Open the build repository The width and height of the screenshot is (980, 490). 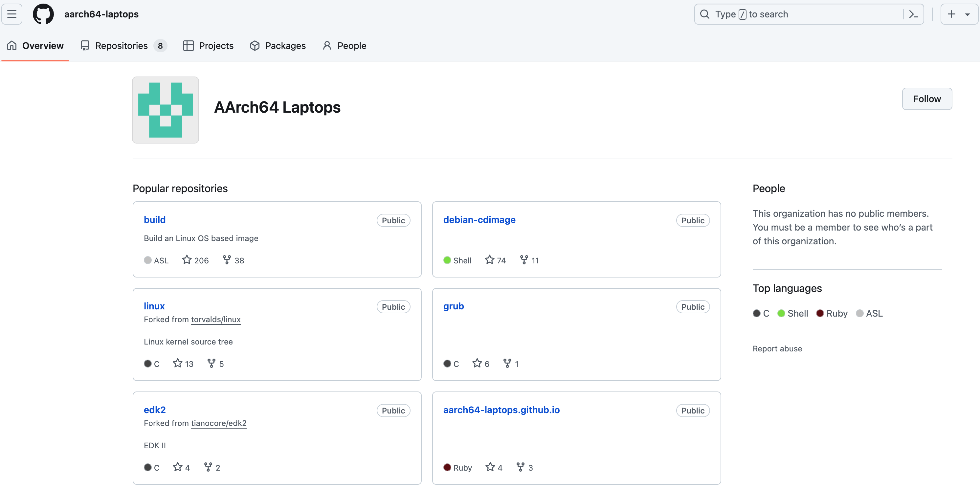(x=154, y=219)
